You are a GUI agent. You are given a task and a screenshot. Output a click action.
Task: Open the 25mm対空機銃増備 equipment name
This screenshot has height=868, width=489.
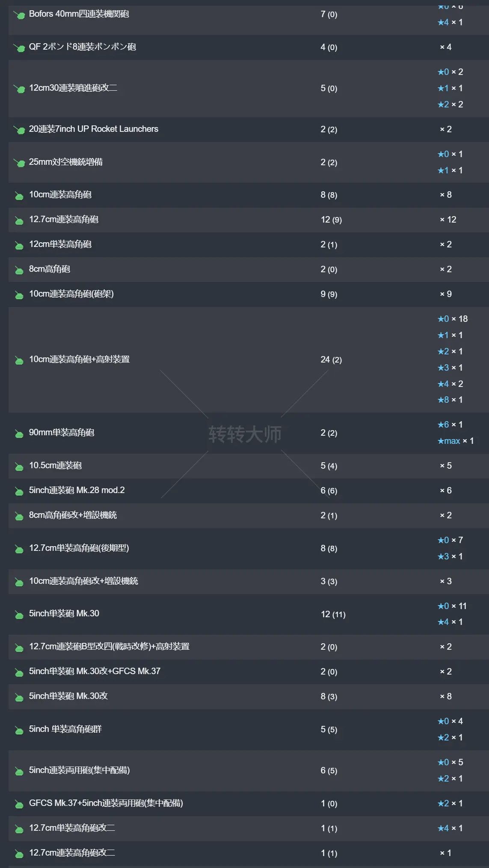tap(66, 162)
